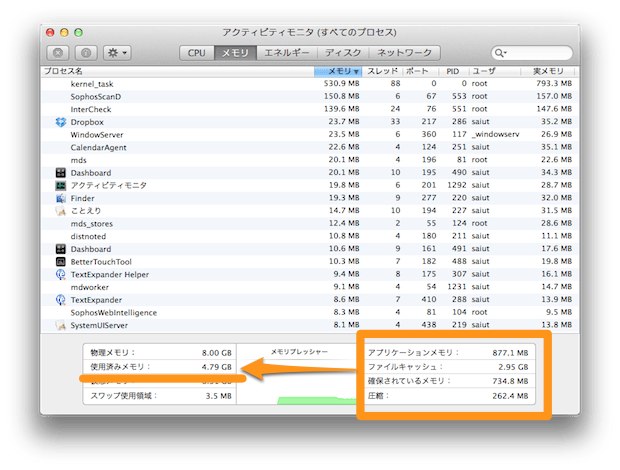Select the エネルギー tab
The image size is (620, 470).
(287, 53)
